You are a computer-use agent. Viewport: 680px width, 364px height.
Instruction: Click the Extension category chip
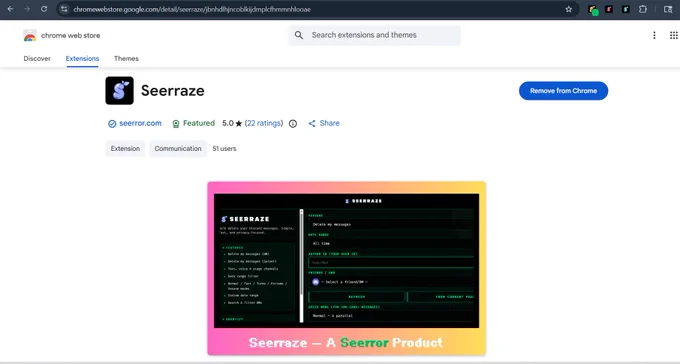click(125, 148)
